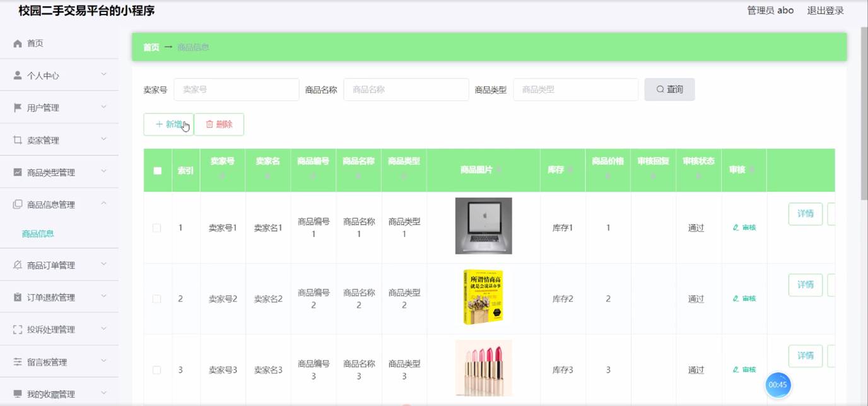Click 退出登录 to log out

tap(825, 11)
